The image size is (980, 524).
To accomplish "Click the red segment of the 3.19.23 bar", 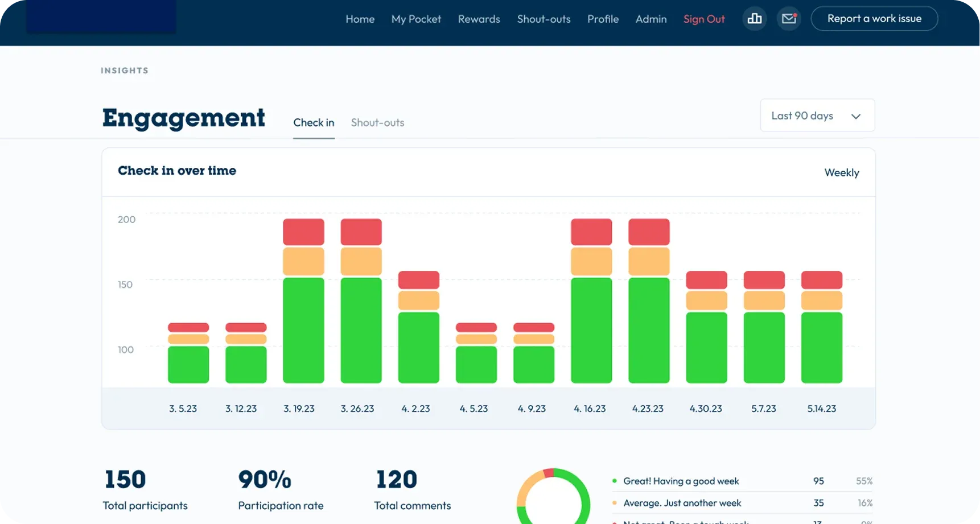I will 303,232.
